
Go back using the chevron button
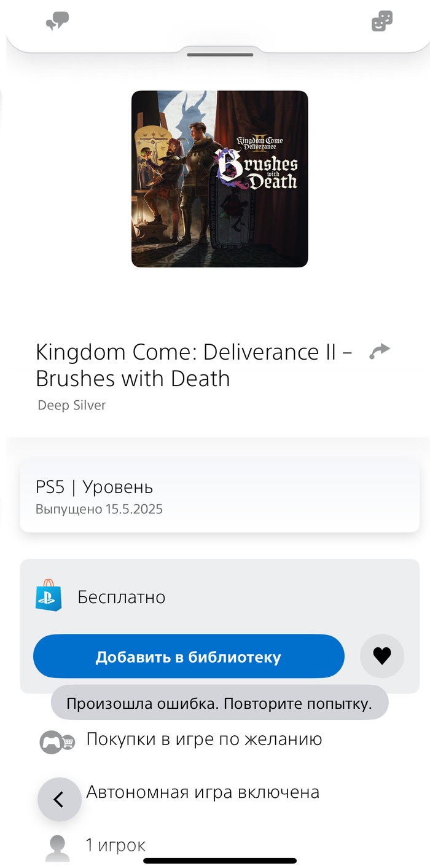point(59,799)
